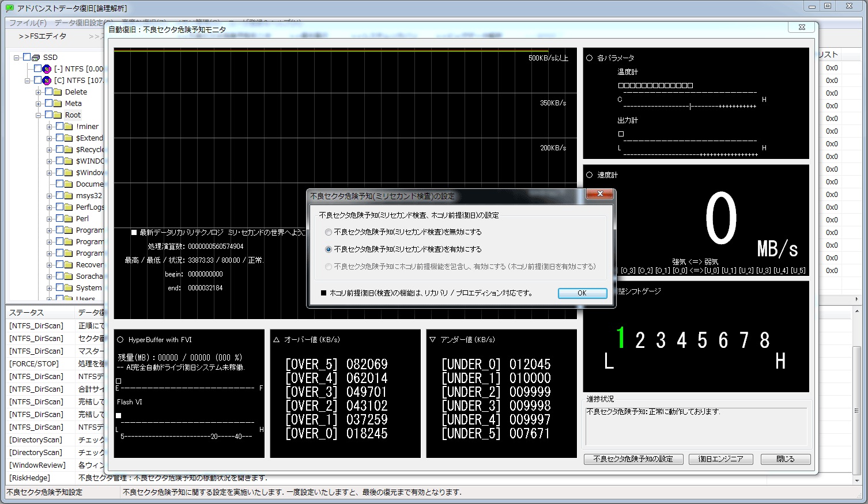Viewport: 868px width, 504px height.
Task: Select the option to disable millisecond inspection
Action: pyautogui.click(x=329, y=232)
